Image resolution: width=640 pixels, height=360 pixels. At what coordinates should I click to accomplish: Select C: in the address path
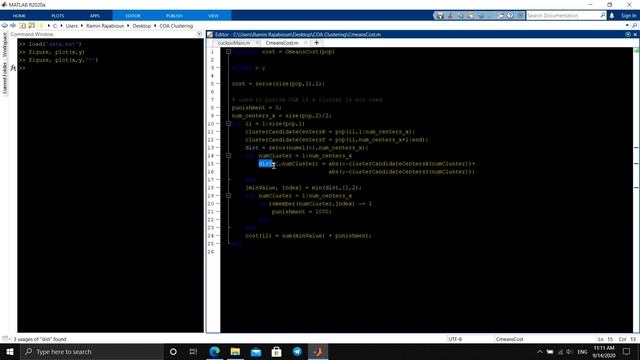[55, 26]
